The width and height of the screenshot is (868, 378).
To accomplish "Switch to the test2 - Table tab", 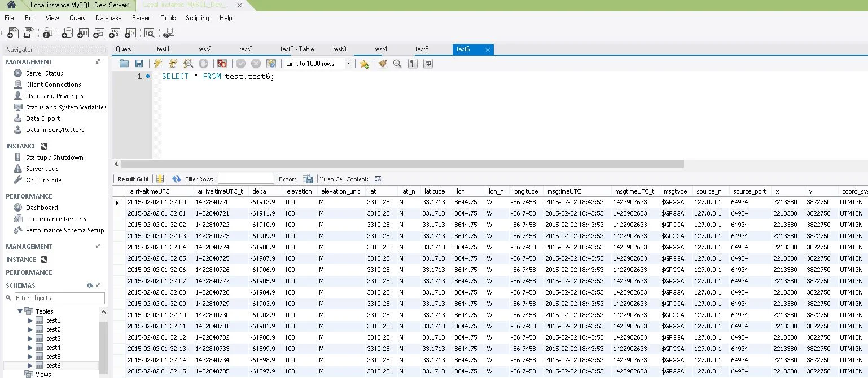I will point(297,49).
